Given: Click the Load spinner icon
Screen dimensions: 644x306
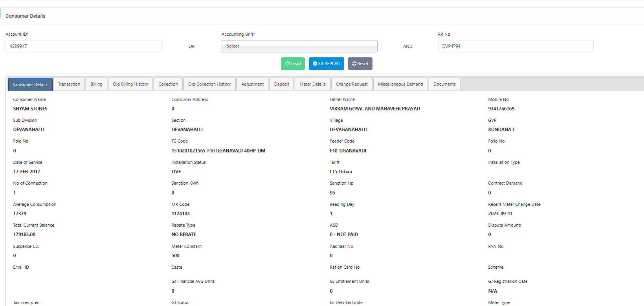Looking at the screenshot, I should (288, 64).
